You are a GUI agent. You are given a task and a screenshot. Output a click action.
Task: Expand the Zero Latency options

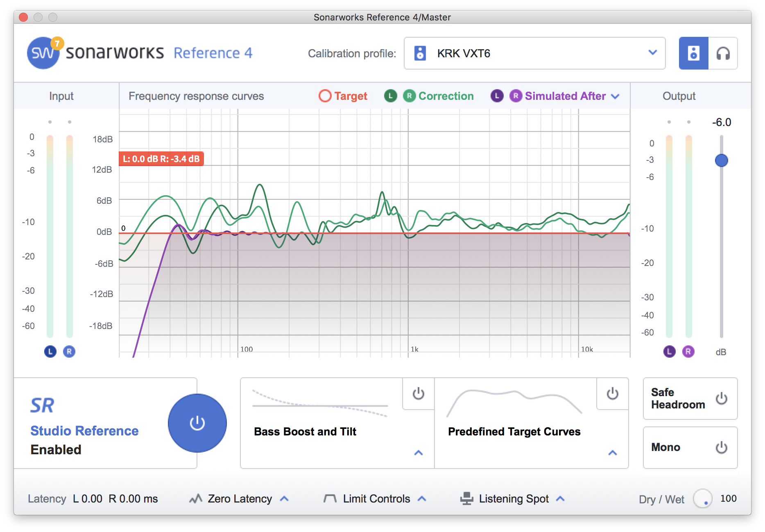pos(284,499)
